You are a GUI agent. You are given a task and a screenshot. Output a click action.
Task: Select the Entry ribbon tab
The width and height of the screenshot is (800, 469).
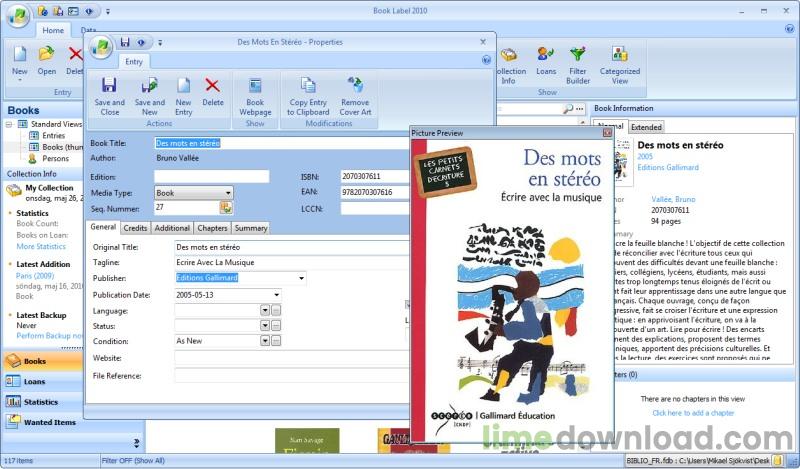134,62
